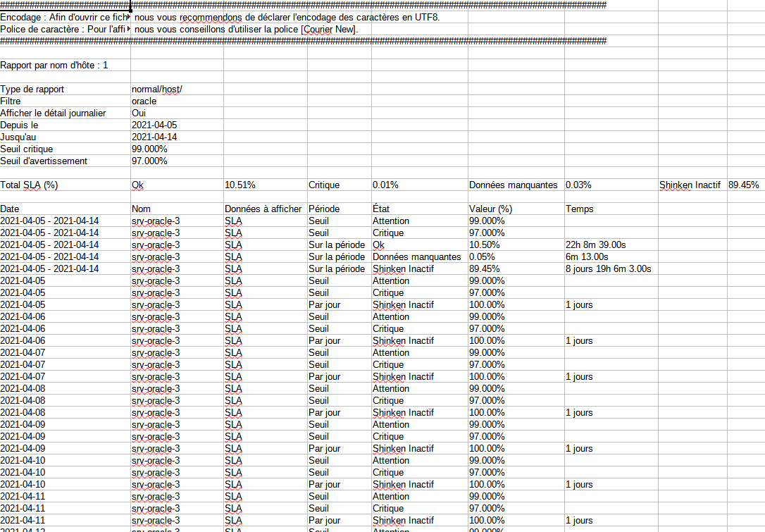
Task: Select the 'Total SLA (%)' cell
Action: click(x=30, y=185)
